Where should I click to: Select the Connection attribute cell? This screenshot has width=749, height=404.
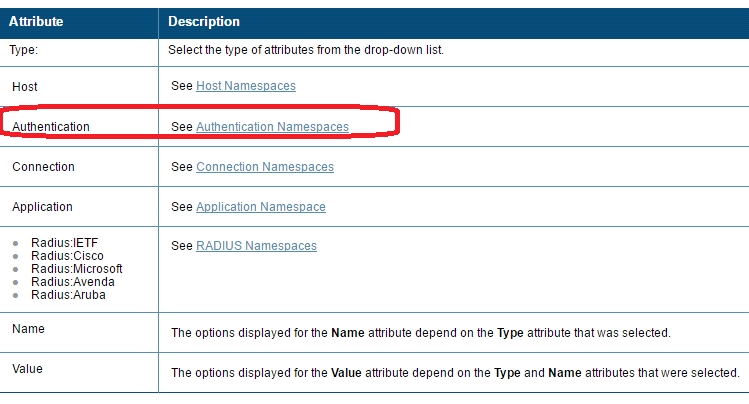click(x=43, y=166)
